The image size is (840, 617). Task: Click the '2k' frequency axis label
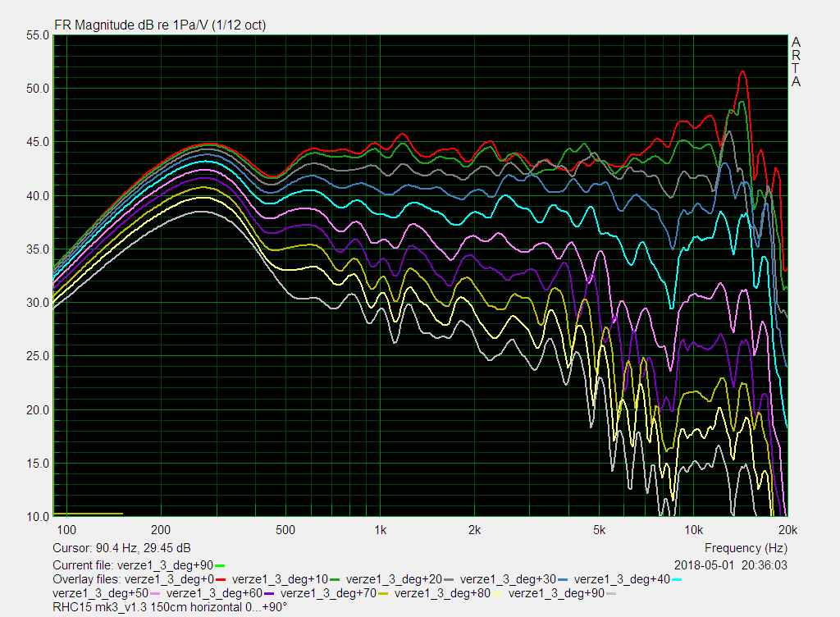(x=475, y=530)
